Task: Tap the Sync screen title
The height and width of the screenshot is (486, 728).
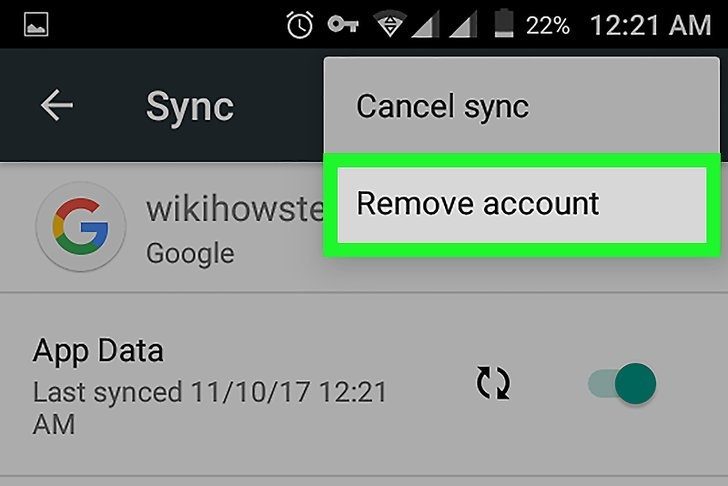Action: pos(189,107)
